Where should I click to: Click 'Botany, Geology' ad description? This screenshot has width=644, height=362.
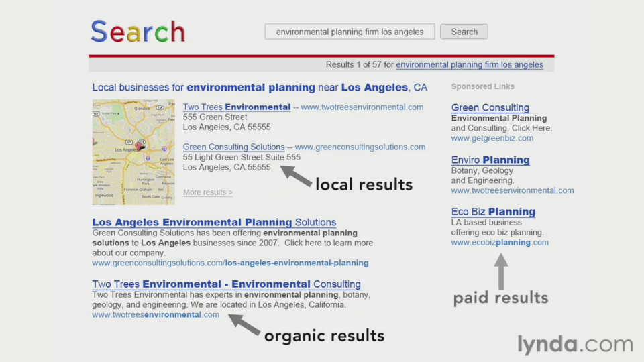482,171
